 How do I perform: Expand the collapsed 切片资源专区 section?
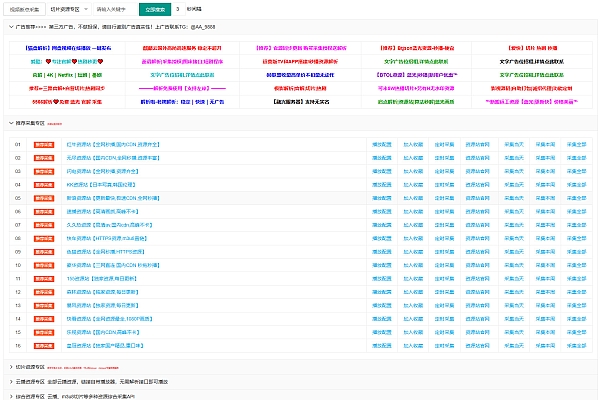(x=11, y=367)
